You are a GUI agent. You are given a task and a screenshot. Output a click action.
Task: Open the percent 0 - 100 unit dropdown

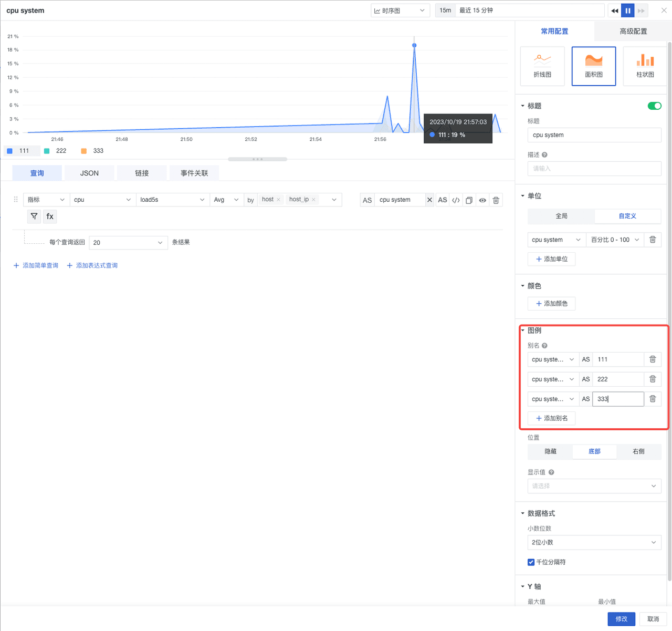[x=615, y=240]
